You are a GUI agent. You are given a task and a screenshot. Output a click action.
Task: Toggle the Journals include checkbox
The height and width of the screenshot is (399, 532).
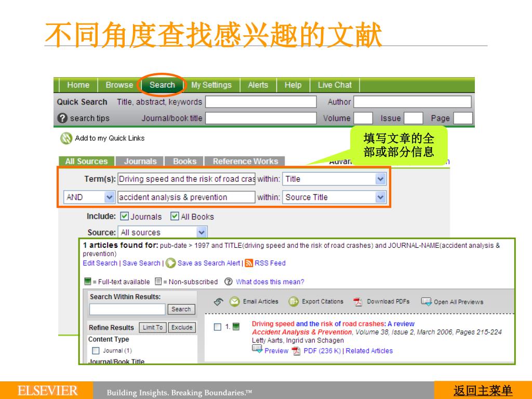(125, 216)
